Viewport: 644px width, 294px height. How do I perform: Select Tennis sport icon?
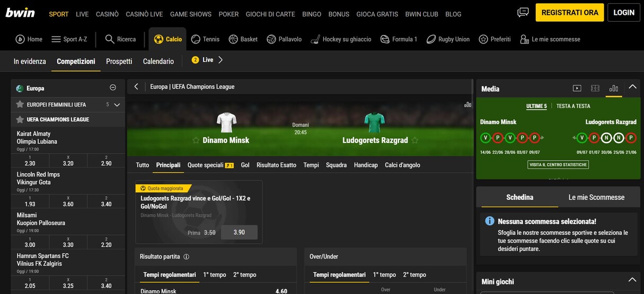pyautogui.click(x=196, y=39)
